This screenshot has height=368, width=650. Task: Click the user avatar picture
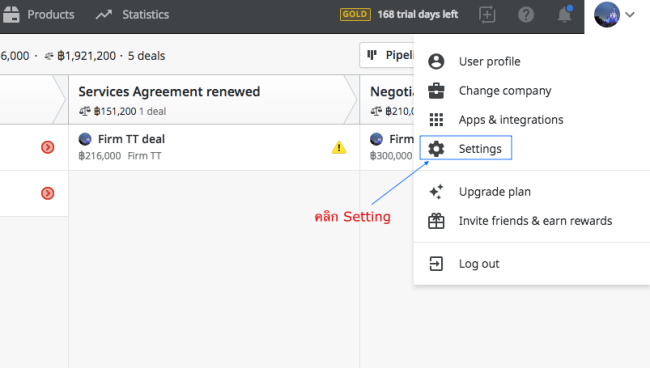(606, 15)
